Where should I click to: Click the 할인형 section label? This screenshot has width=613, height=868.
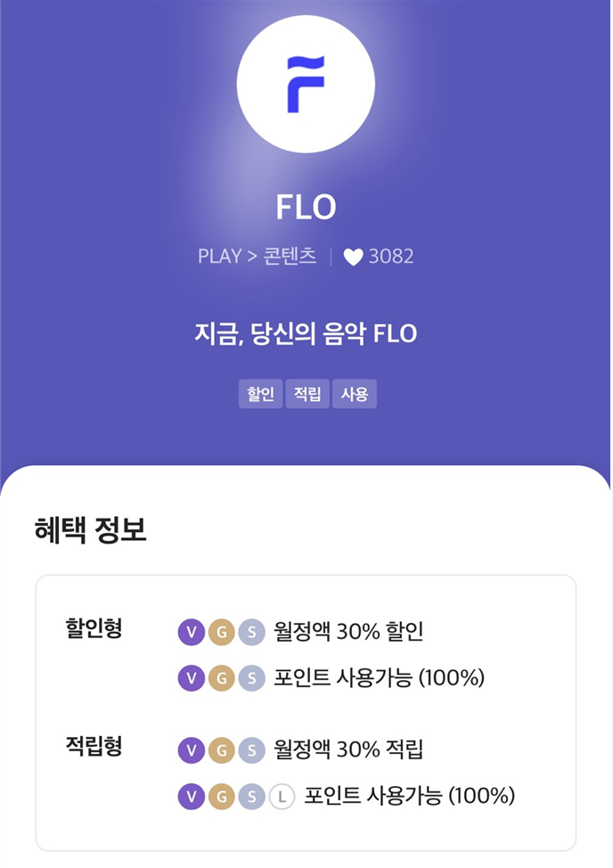(x=94, y=630)
